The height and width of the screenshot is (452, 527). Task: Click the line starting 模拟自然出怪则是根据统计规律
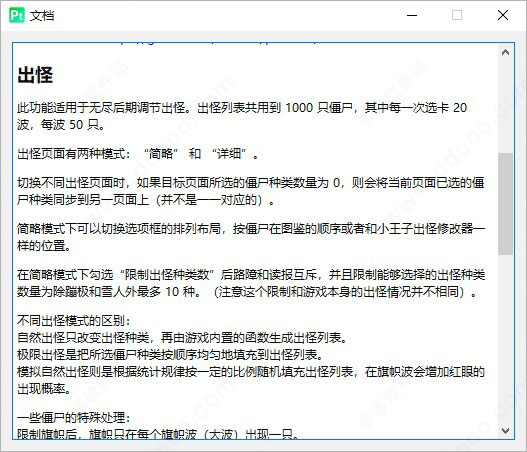[251, 372]
